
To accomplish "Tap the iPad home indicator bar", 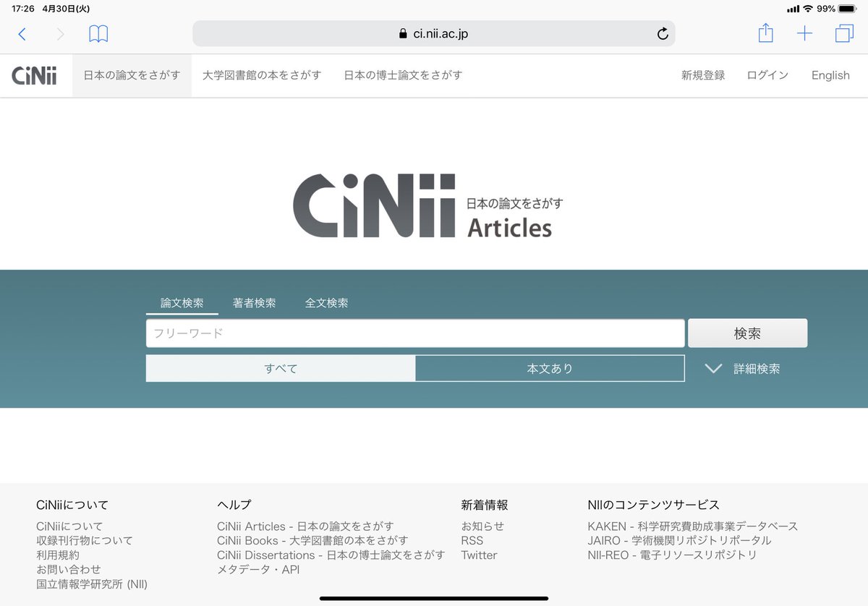I will point(434,598).
